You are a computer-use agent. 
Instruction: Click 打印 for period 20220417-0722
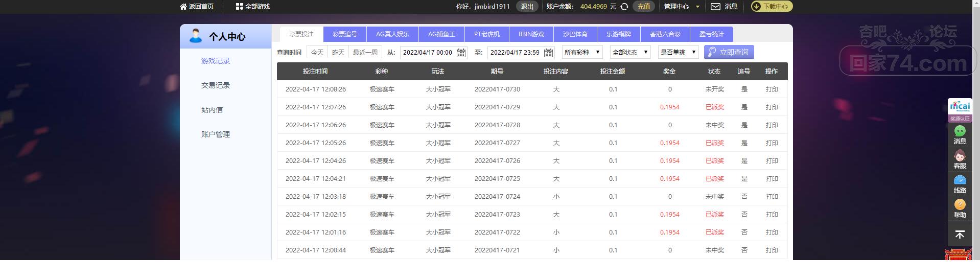772,232
